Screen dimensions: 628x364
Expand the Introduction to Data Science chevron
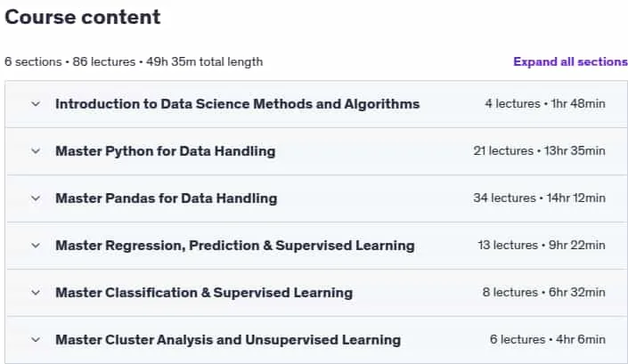point(36,104)
